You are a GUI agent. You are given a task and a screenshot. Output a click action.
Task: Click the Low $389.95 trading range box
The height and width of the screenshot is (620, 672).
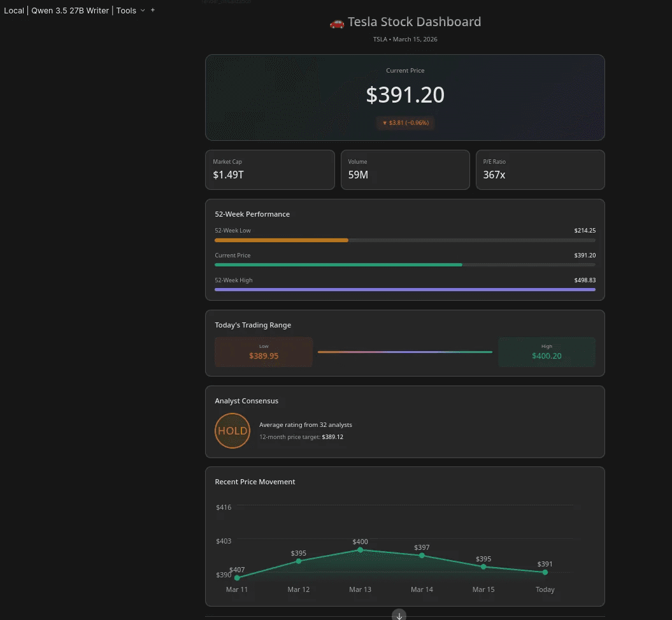pos(264,352)
